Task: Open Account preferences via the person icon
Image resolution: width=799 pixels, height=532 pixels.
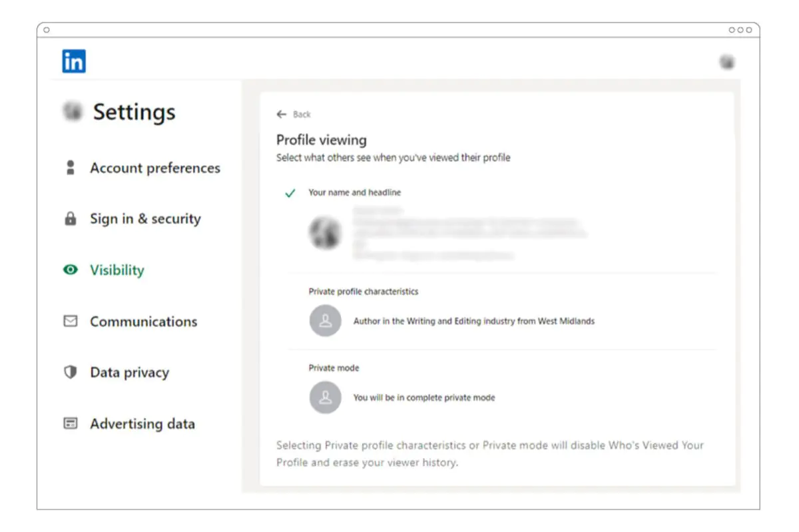Action: click(70, 168)
